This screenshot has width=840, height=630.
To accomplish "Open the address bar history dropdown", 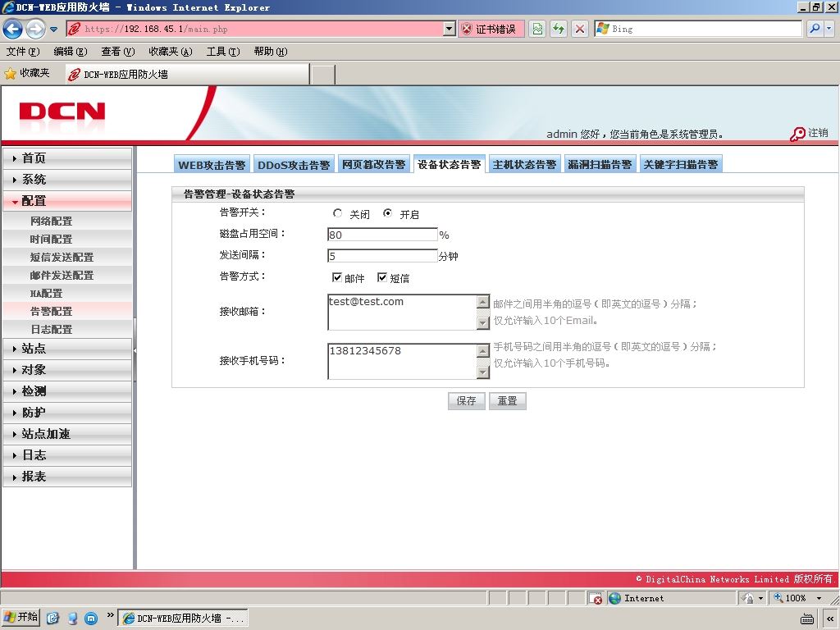I will coord(450,29).
